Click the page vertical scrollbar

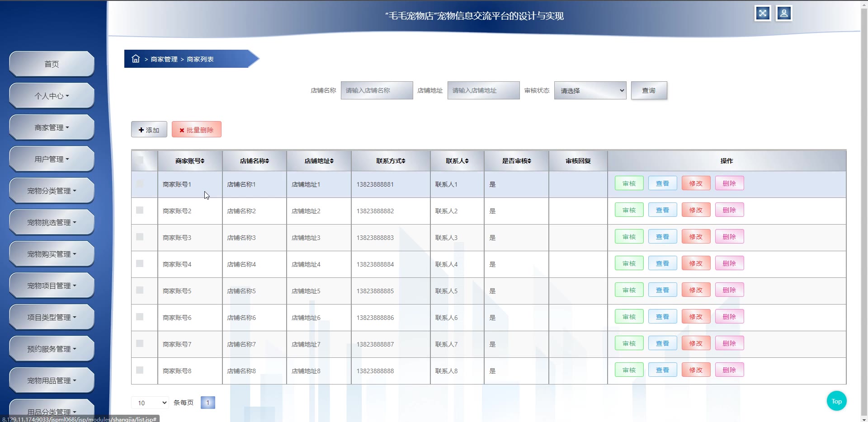(864, 211)
